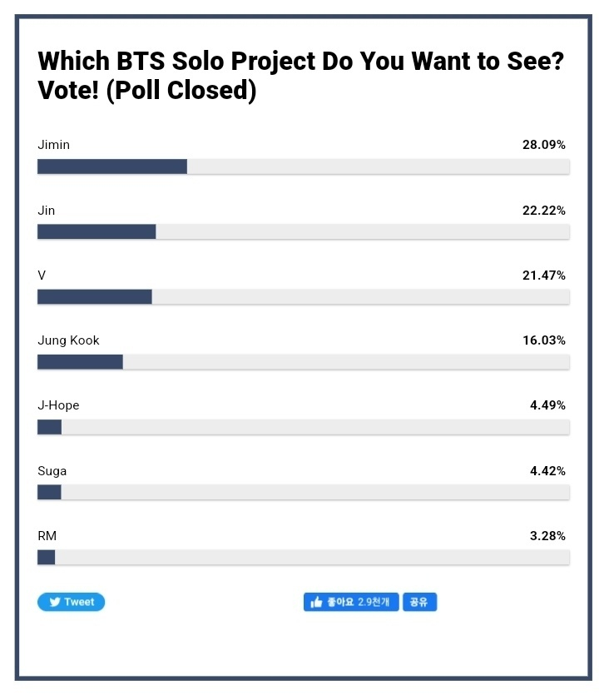Screen dimensions: 609x700
Task: Click the Jung Kook result bar
Action: (304, 362)
